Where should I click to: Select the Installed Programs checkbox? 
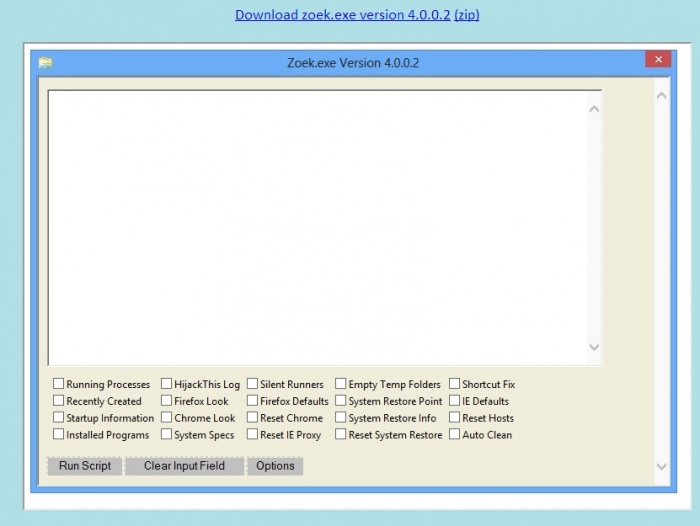[58, 434]
